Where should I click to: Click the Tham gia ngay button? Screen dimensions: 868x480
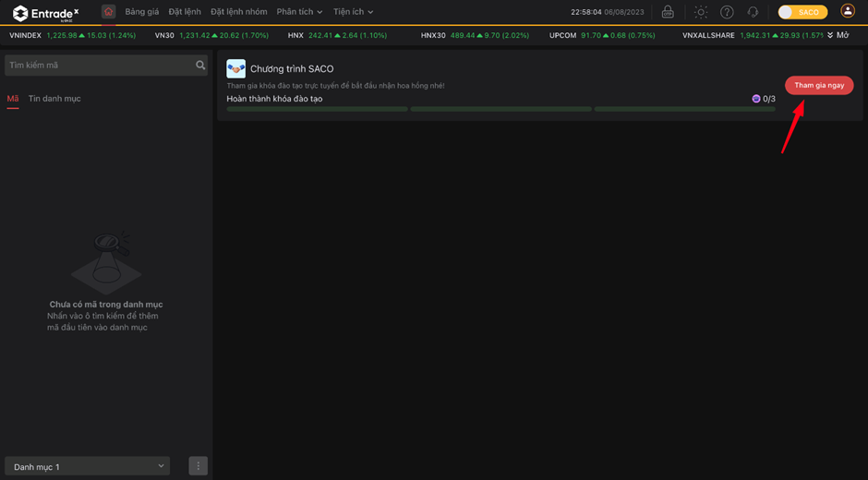click(819, 85)
